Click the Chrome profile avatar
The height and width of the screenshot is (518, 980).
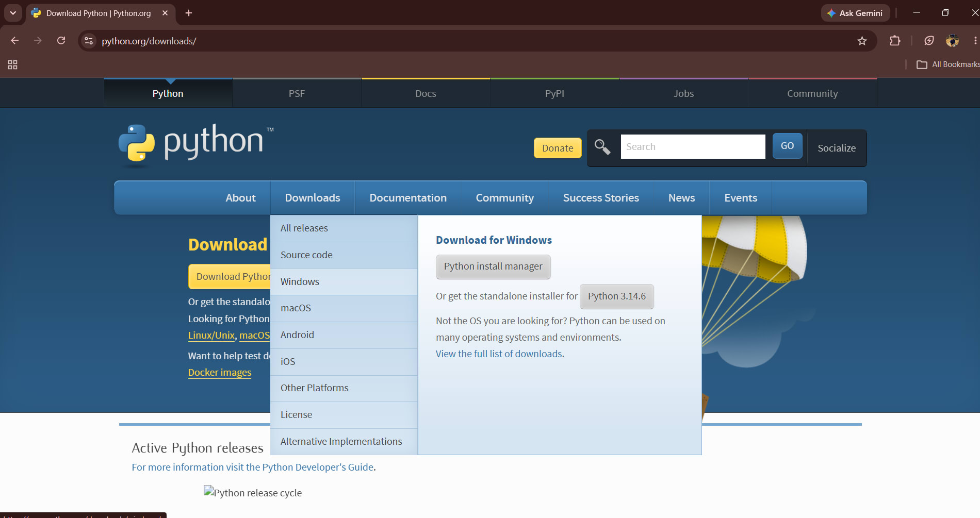point(952,41)
